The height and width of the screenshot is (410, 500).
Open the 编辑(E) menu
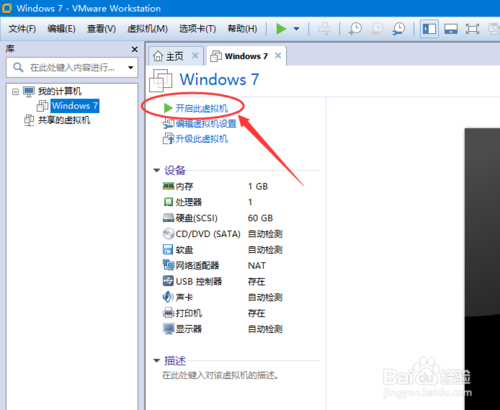coord(61,29)
